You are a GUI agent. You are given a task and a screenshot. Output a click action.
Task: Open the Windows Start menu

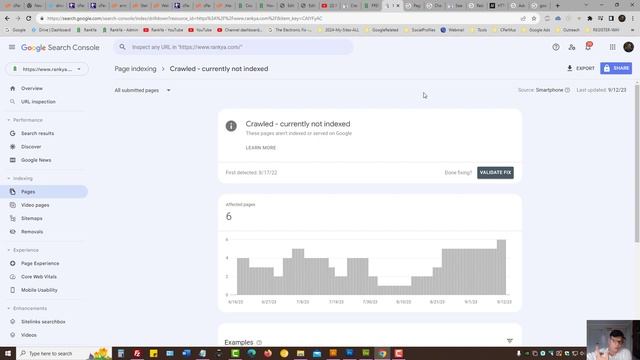(8, 353)
